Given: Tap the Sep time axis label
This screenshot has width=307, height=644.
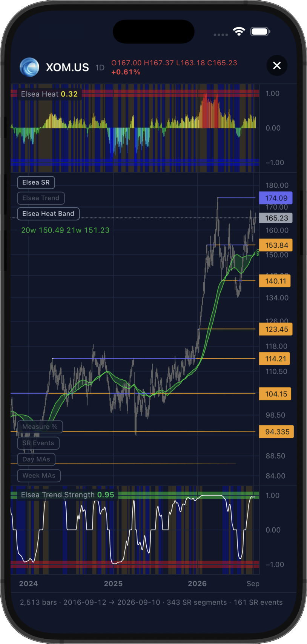Looking at the screenshot, I should [253, 584].
